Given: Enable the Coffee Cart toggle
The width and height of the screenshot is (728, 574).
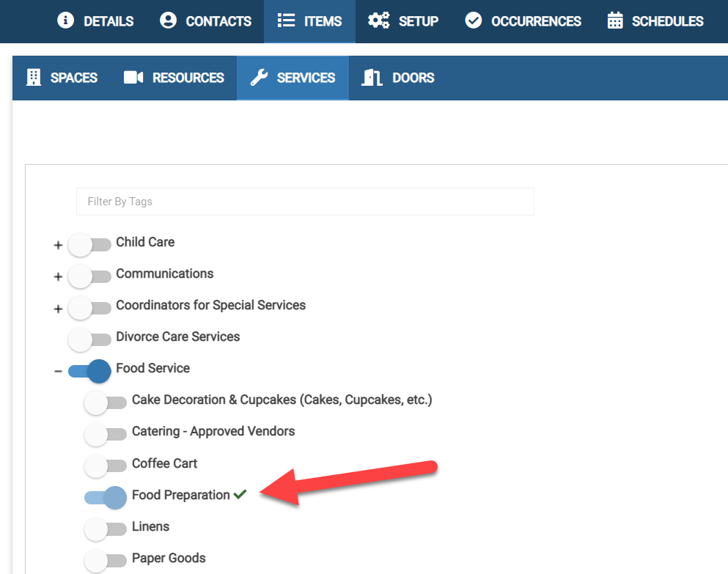Looking at the screenshot, I should click(x=106, y=466).
